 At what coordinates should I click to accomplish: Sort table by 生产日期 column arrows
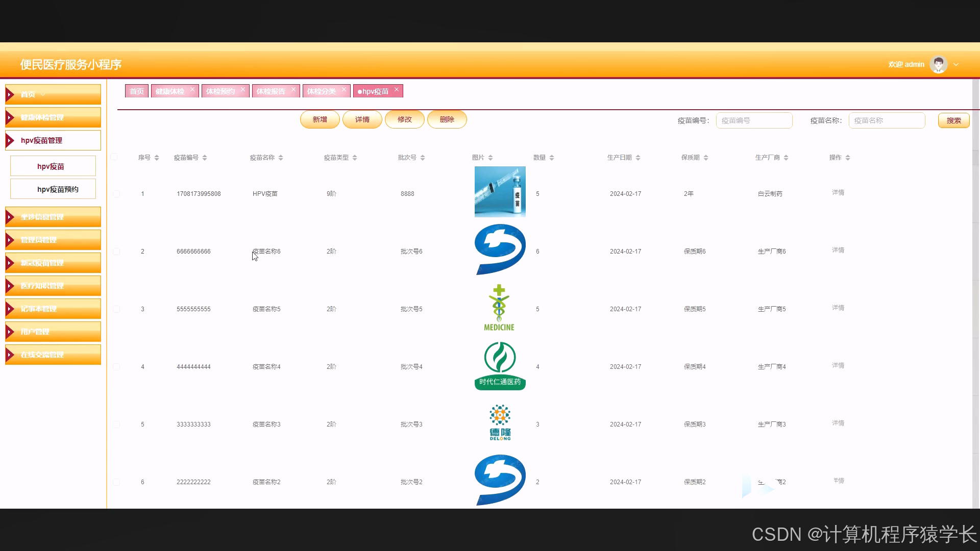pos(638,158)
